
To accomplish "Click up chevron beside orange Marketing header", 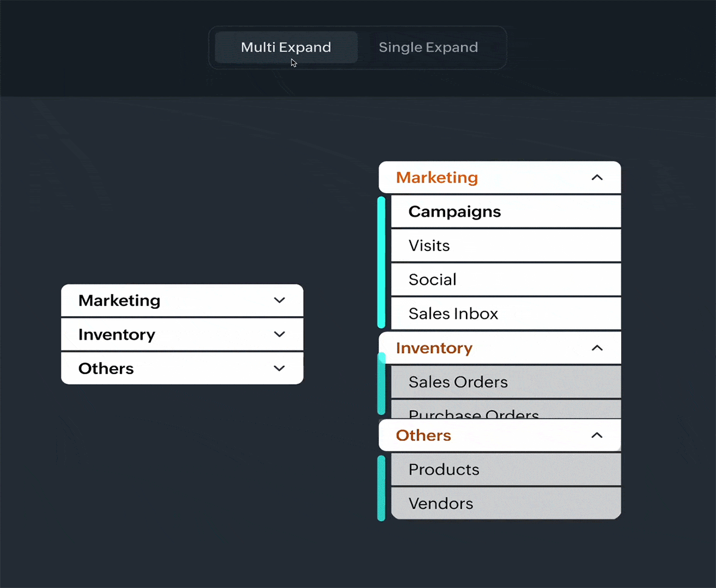I will 597,178.
